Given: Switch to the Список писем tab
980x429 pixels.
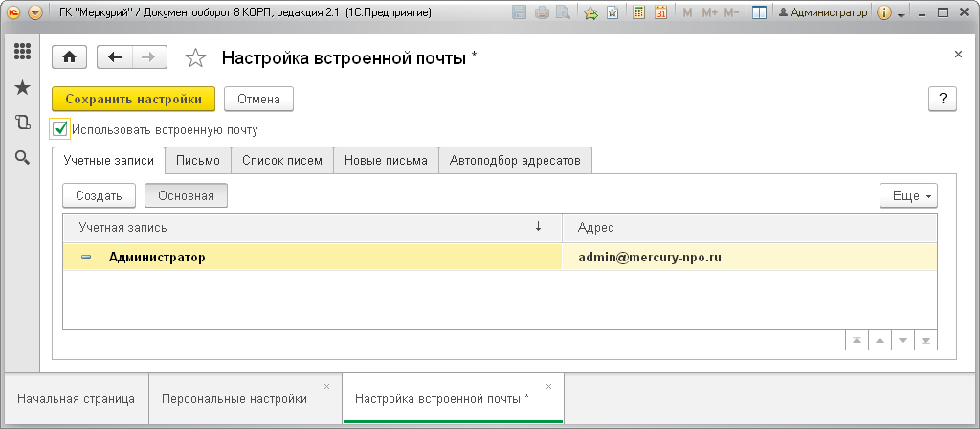Looking at the screenshot, I should coord(282,161).
